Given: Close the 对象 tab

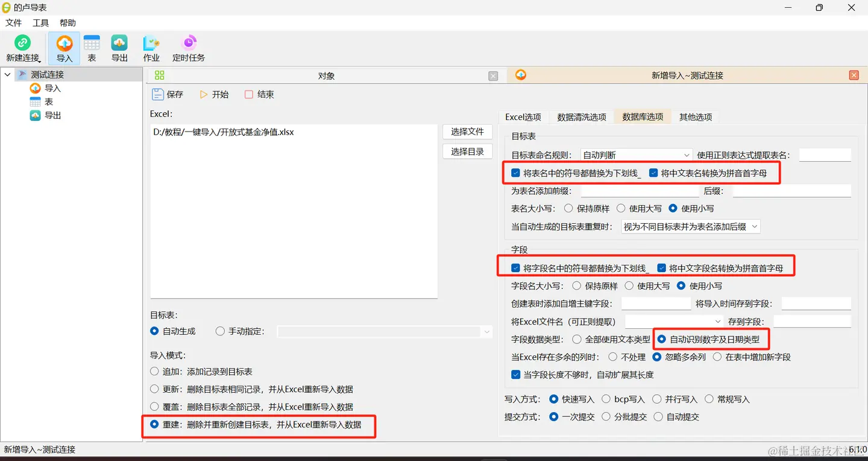Looking at the screenshot, I should coord(493,75).
